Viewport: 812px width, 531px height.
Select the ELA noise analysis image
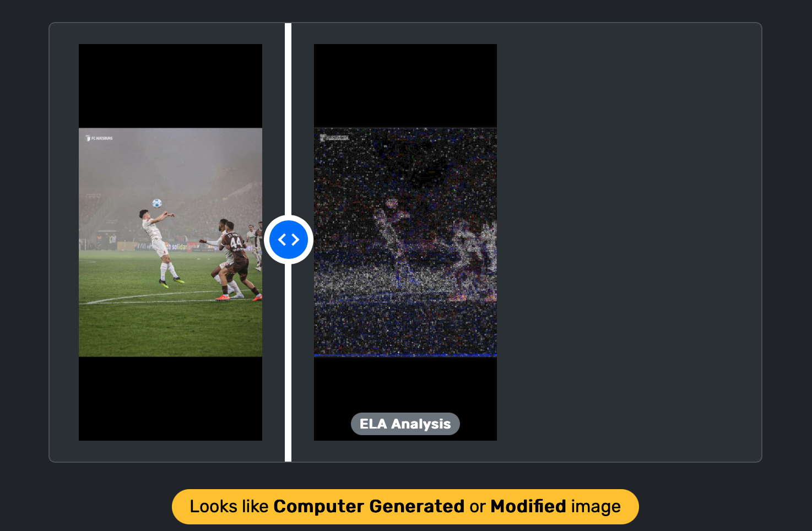pyautogui.click(x=405, y=242)
